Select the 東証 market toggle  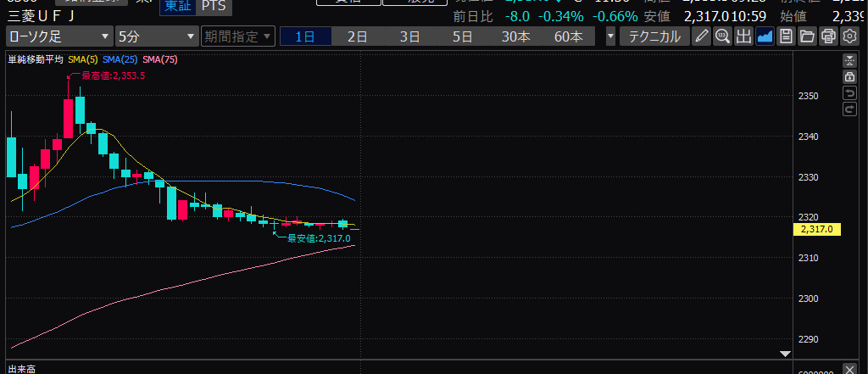(x=178, y=7)
